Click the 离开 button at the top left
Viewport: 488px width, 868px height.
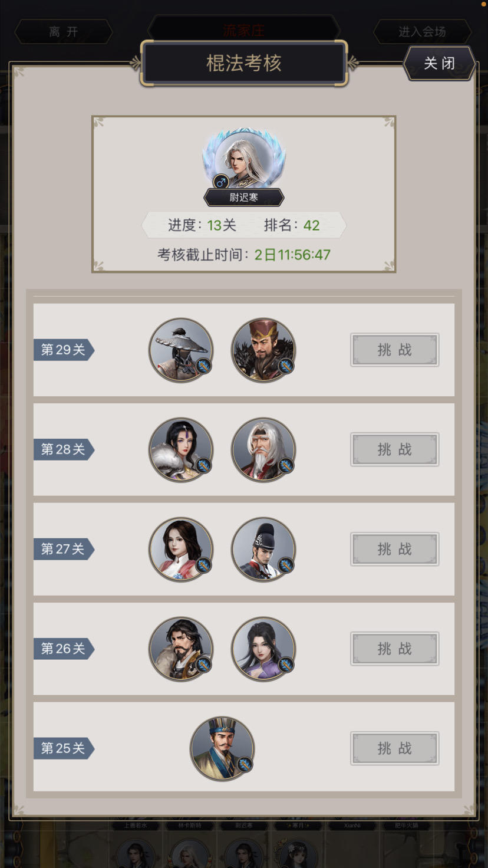pyautogui.click(x=64, y=32)
